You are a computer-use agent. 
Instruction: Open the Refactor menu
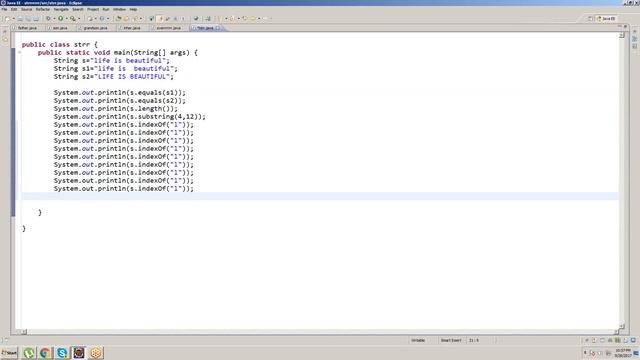click(42, 9)
